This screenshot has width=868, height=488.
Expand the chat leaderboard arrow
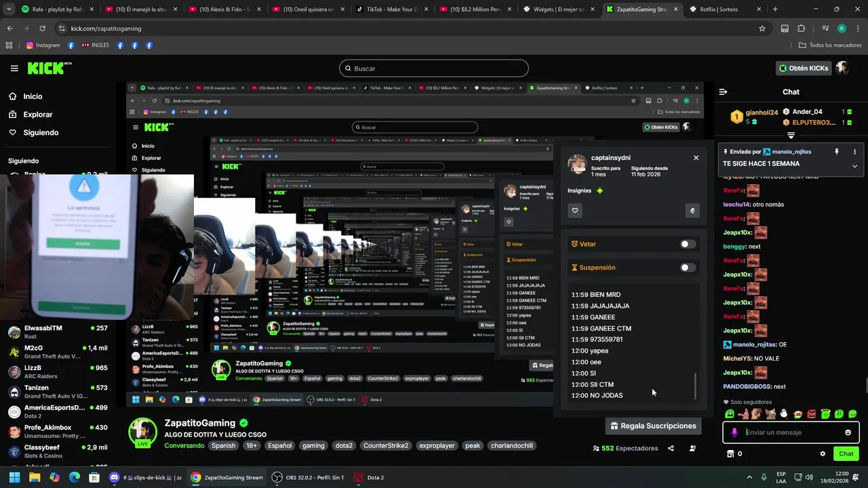click(791, 136)
